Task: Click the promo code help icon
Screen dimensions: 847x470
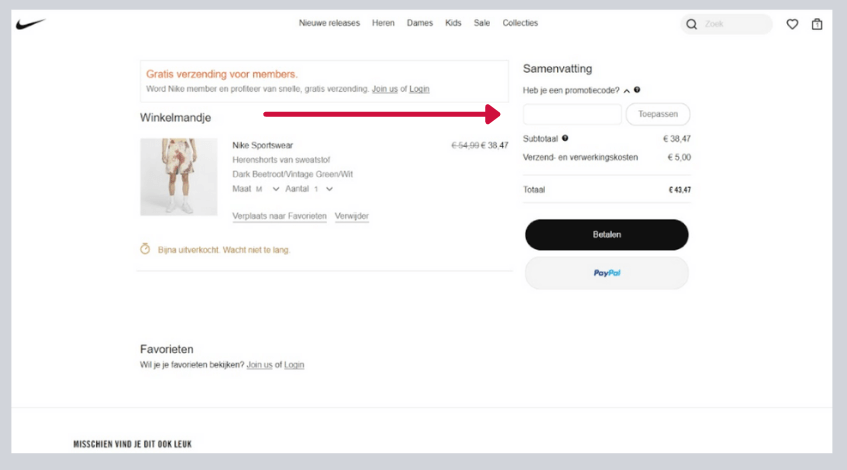Action: point(637,90)
